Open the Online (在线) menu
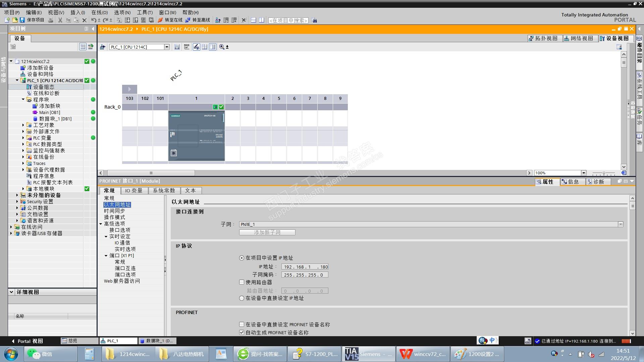 point(99,12)
